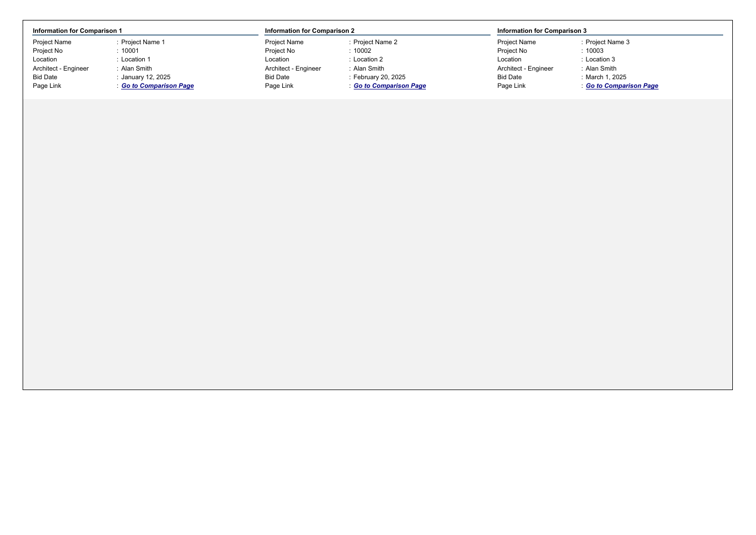This screenshot has height=535, width=756.
Task: Select bid date February 20, 2025
Action: pos(380,78)
